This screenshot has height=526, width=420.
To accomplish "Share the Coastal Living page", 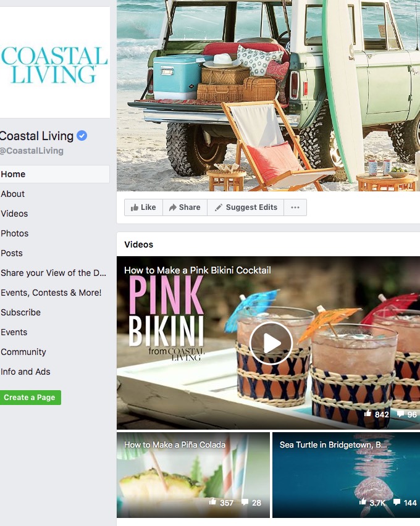I will pos(185,207).
